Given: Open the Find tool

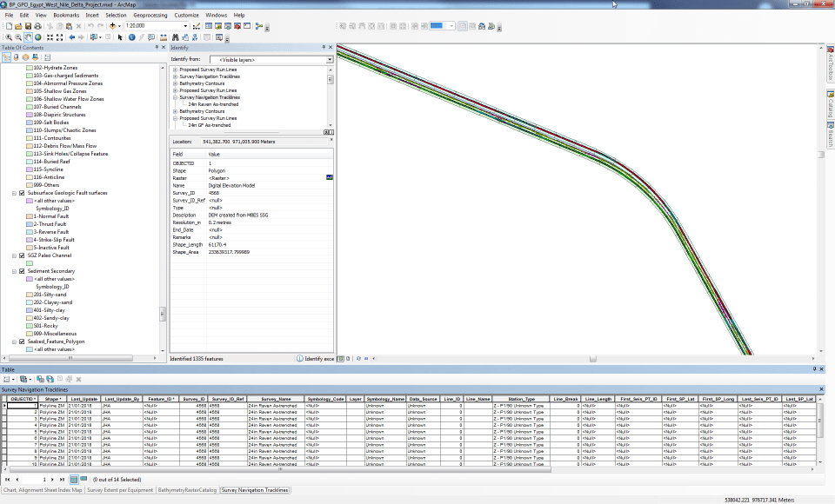Looking at the screenshot, I should (176, 38).
